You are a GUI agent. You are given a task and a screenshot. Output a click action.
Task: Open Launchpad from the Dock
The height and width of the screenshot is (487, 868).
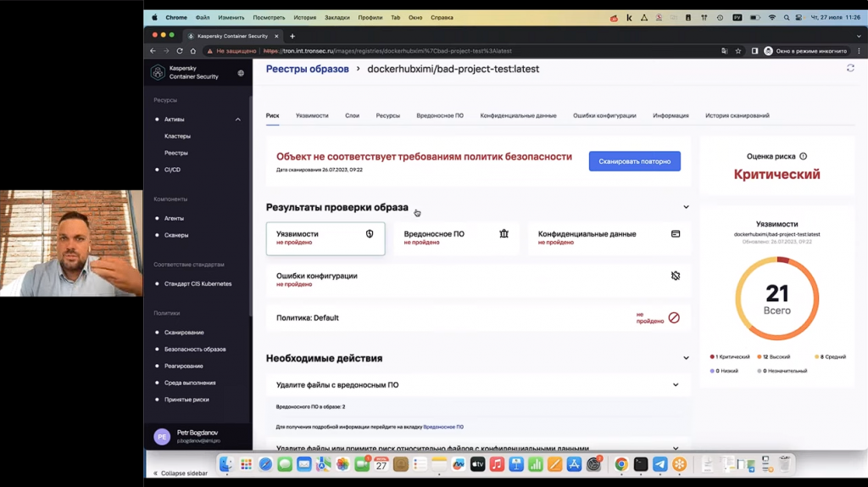click(246, 464)
